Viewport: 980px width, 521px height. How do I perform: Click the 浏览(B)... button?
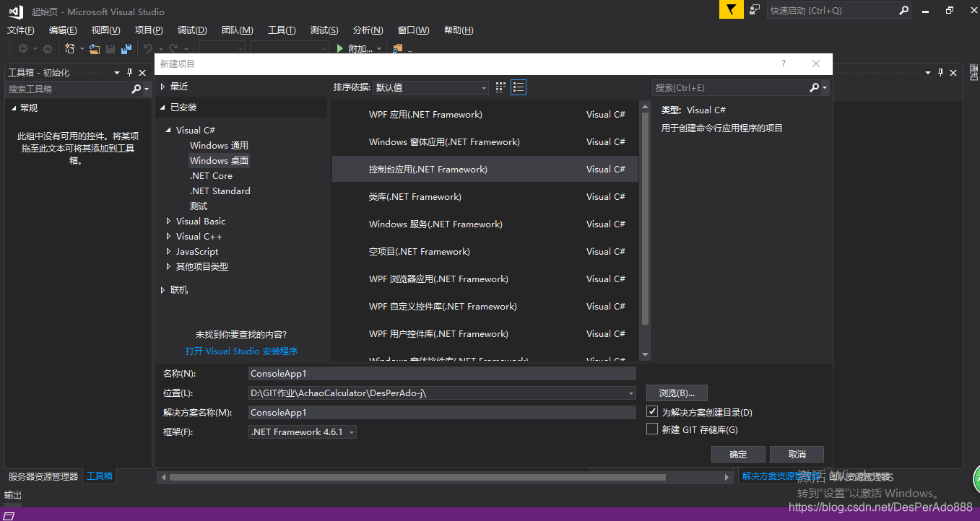coord(677,393)
